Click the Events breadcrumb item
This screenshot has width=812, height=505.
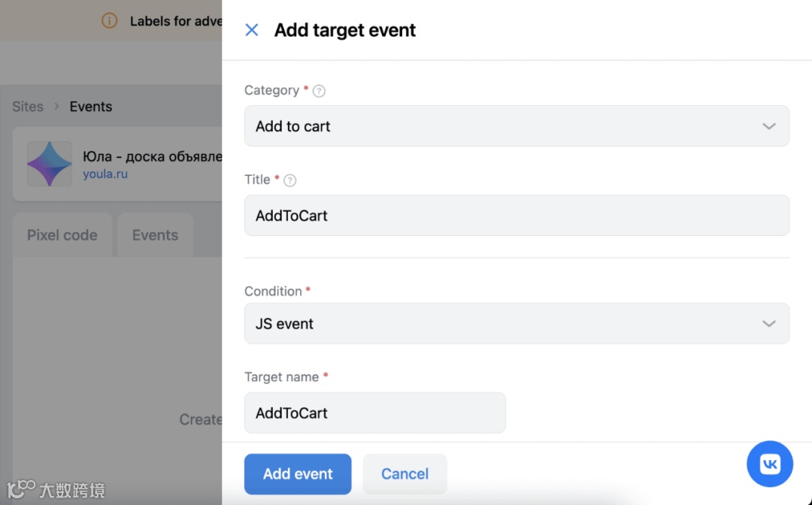pyautogui.click(x=91, y=107)
